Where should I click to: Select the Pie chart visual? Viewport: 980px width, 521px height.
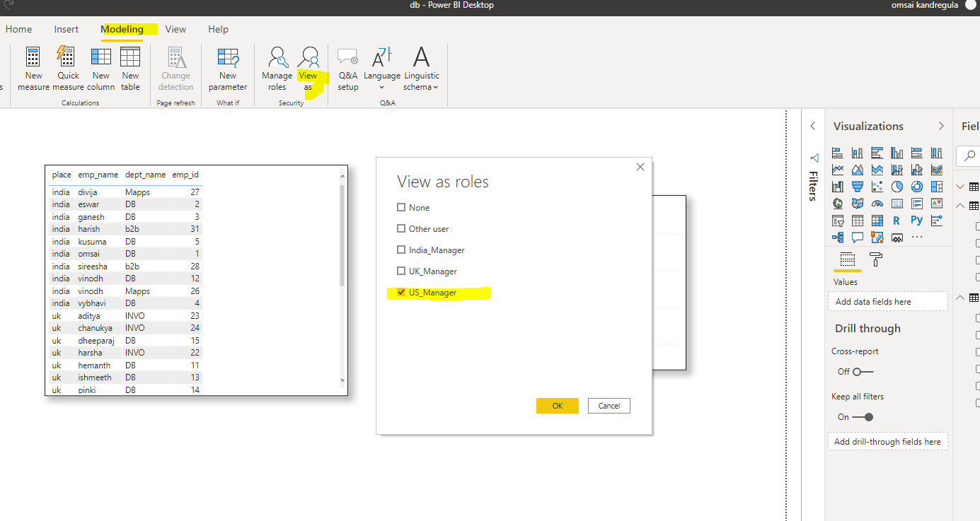tap(897, 187)
